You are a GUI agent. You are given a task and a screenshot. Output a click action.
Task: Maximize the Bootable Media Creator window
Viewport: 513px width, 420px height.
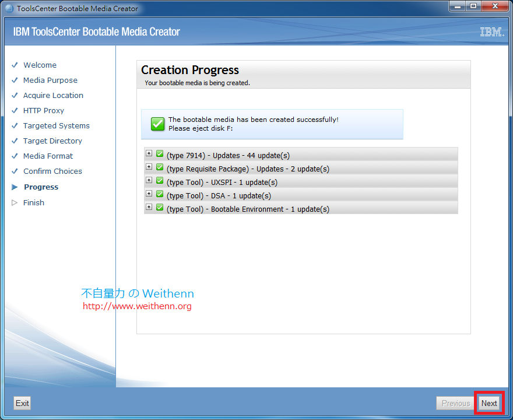pos(473,6)
